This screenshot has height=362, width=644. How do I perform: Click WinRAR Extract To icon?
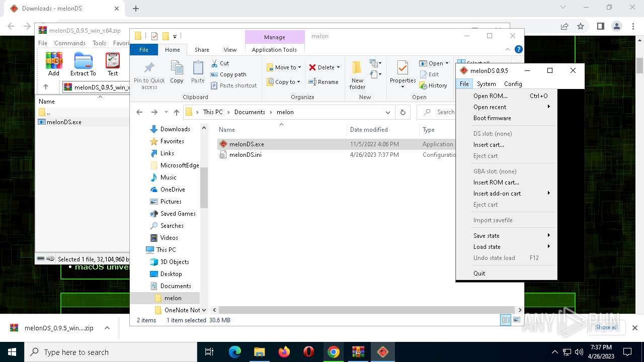(x=83, y=64)
